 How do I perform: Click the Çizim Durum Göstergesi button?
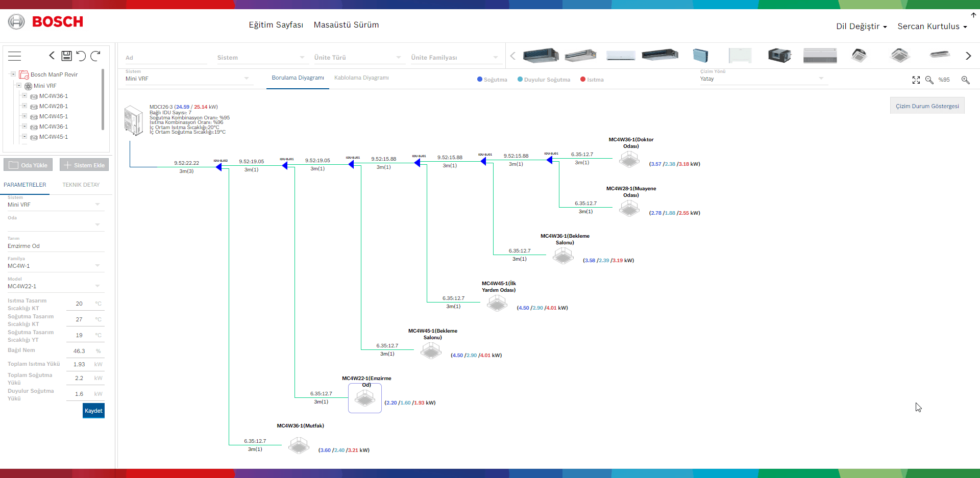pyautogui.click(x=927, y=106)
